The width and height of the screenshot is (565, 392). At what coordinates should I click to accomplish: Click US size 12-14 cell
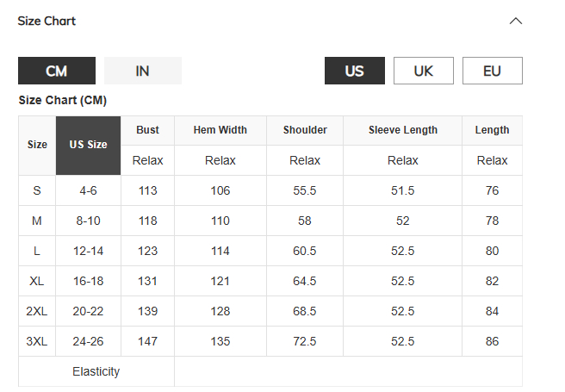[x=88, y=251]
